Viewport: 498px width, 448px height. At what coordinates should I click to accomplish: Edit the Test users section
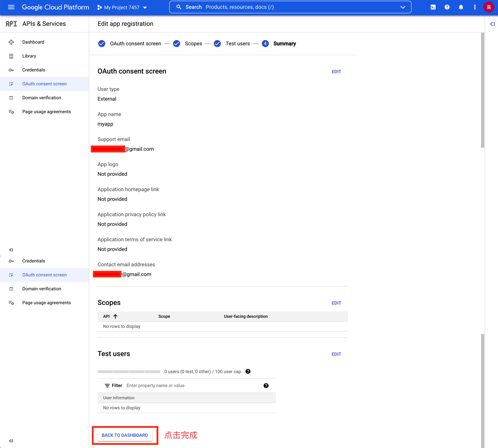[336, 354]
